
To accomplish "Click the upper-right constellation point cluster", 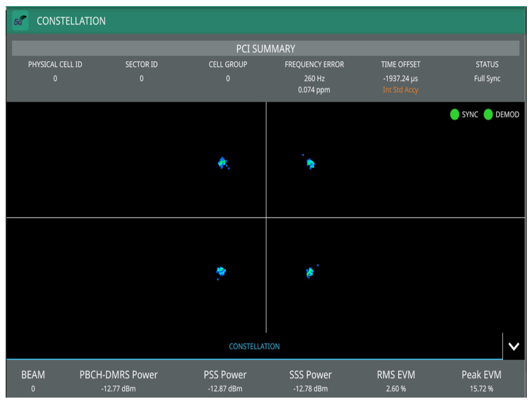I will coord(311,164).
